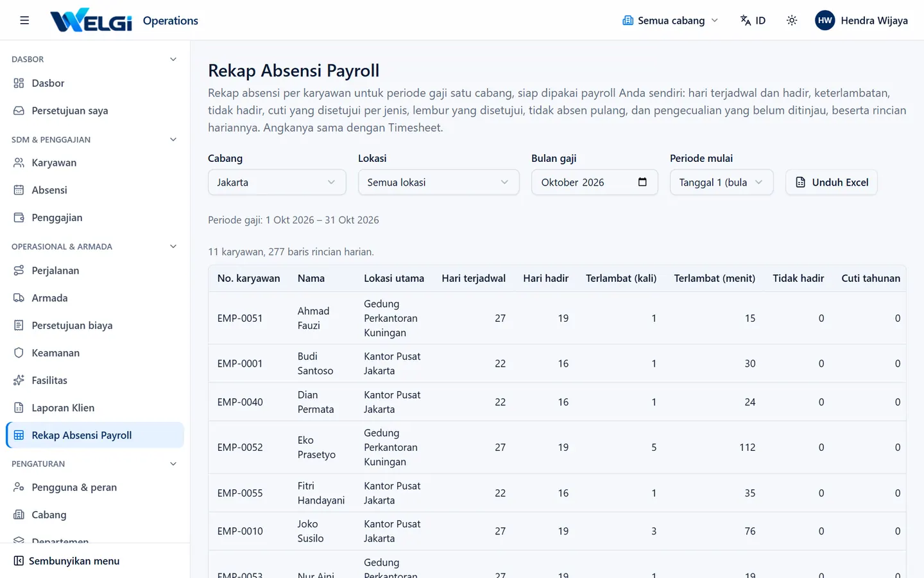
Task: Open Hendra Wijaya user avatar menu
Action: tap(861, 21)
